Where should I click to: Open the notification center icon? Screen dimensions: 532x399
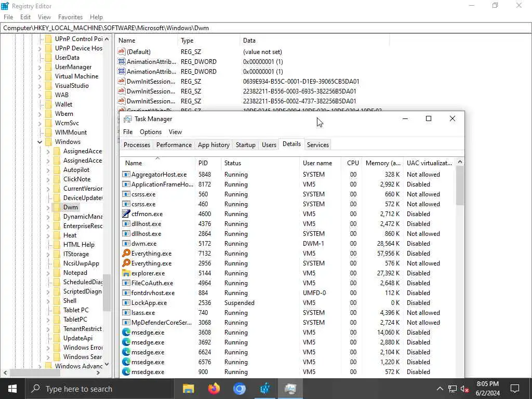click(515, 389)
